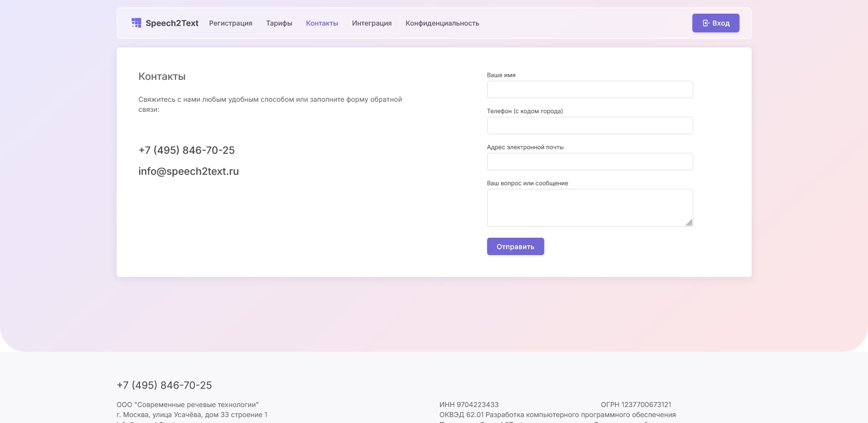Image resolution: width=868 pixels, height=423 pixels.
Task: Submit the form with Отправить
Action: [515, 246]
